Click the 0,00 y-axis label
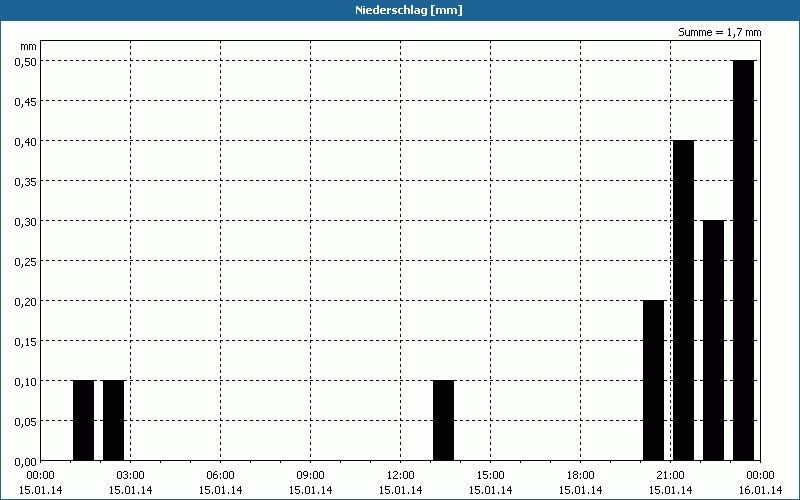Screen dimensions: 800x500 pos(26,462)
